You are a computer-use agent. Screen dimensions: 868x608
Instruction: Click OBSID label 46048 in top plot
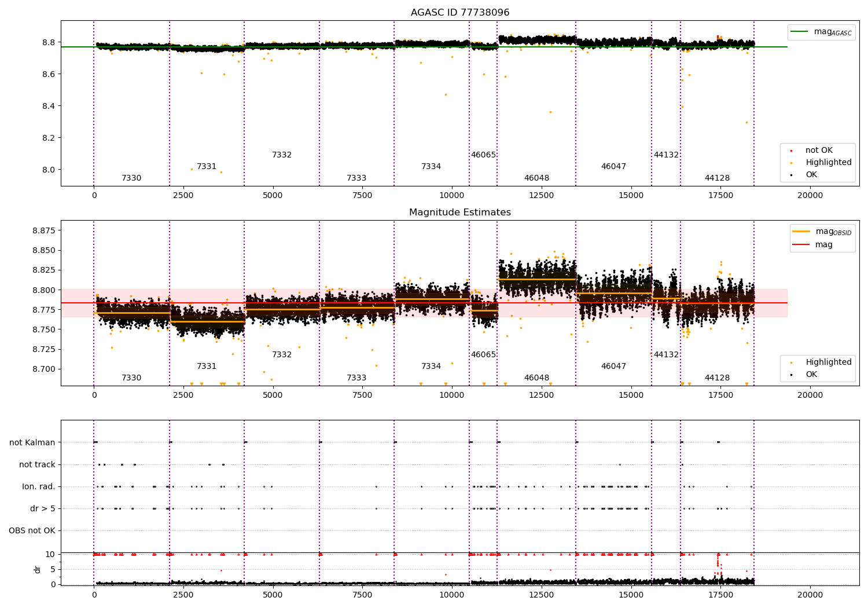pos(536,178)
